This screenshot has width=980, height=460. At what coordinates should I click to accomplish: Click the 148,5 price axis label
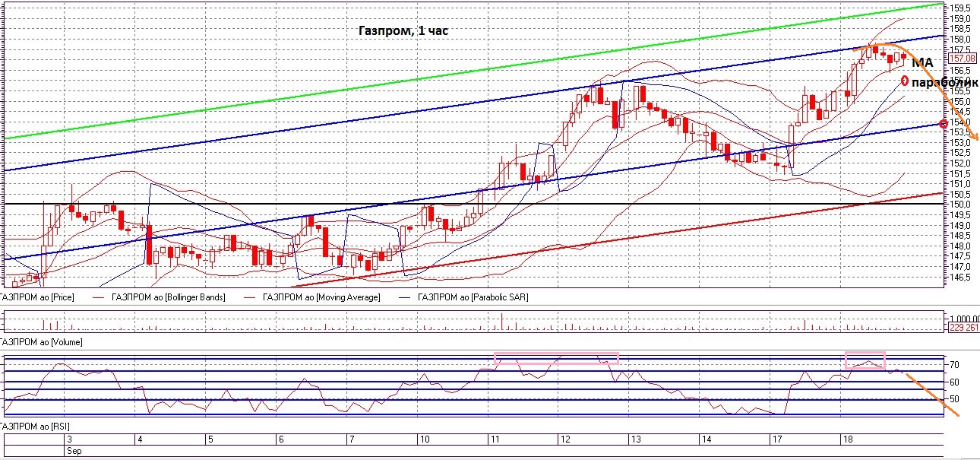coord(959,236)
